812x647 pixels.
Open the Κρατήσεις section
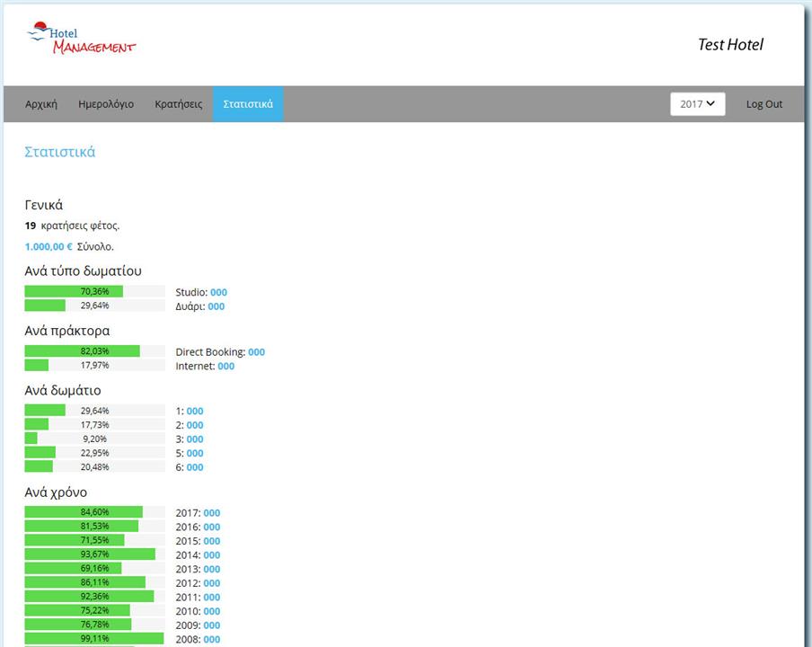(x=179, y=104)
